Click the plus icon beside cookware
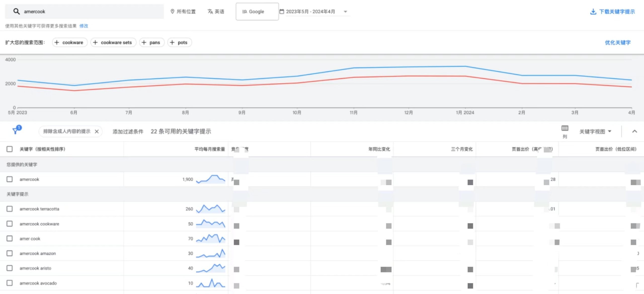The image size is (644, 294). (x=57, y=42)
